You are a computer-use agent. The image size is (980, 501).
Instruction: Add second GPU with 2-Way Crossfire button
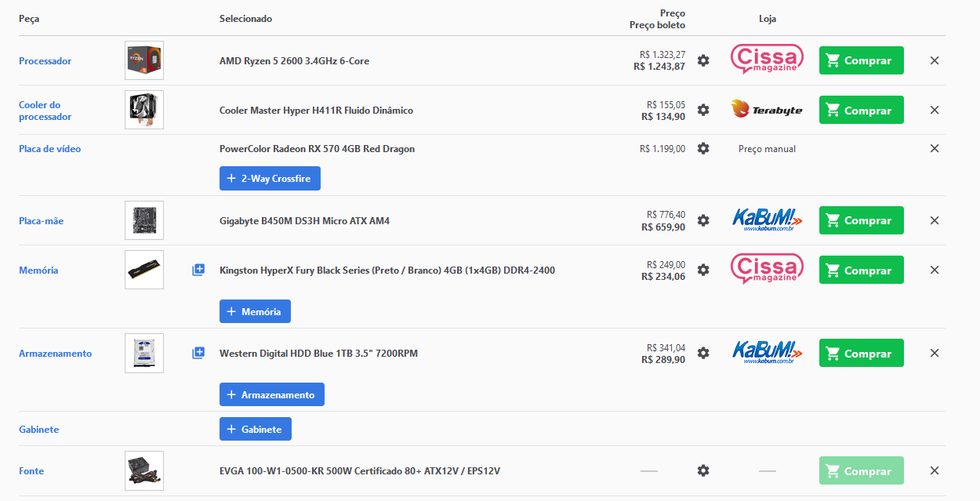point(270,178)
